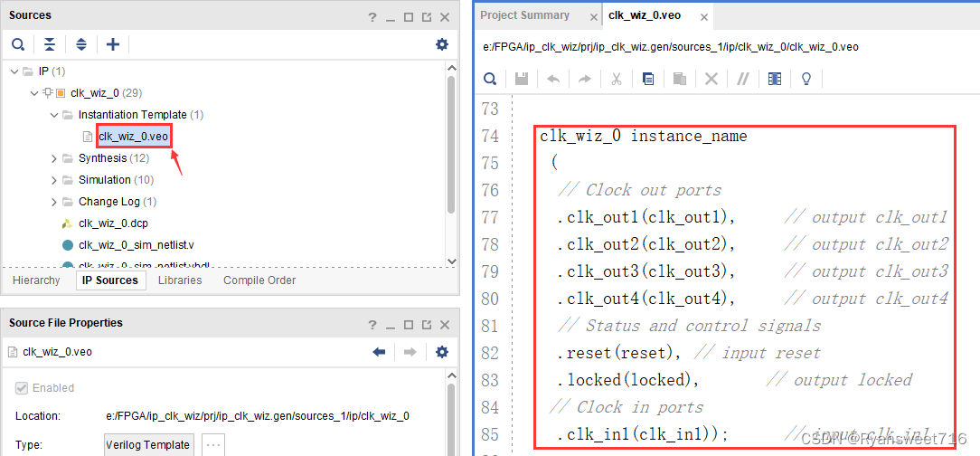The image size is (980, 456).
Task: Cut selected text in editor
Action: click(617, 78)
